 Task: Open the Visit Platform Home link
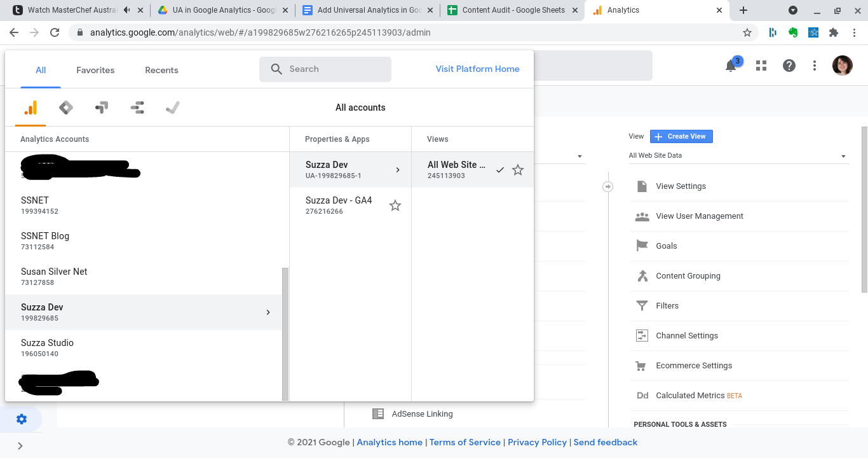click(x=477, y=69)
